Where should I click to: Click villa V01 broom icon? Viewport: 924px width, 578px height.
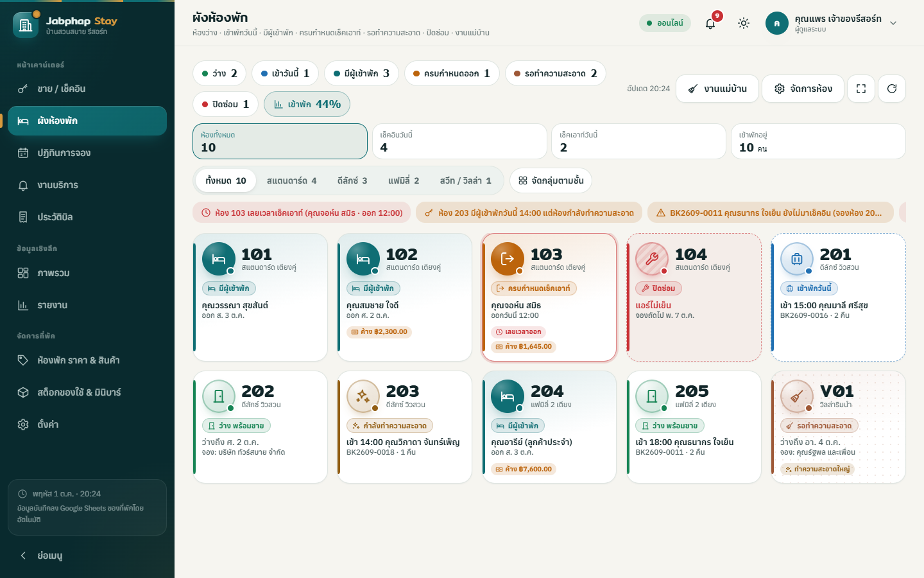point(797,396)
